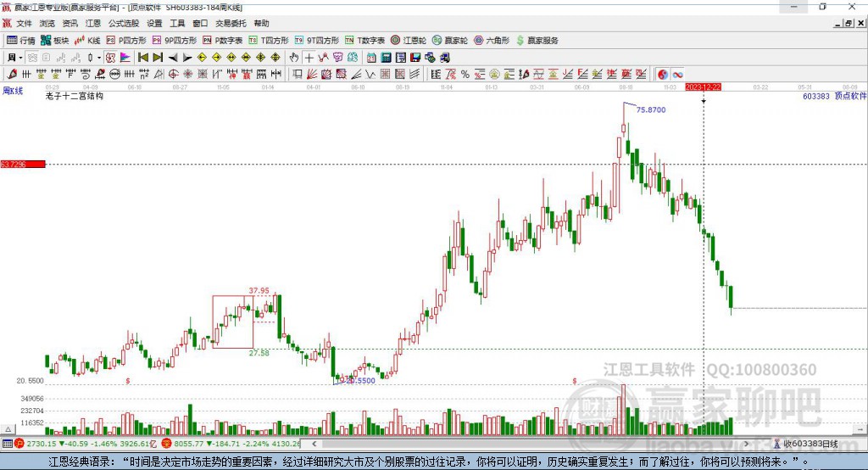Open the T四方形 tool
The height and width of the screenshot is (470, 868).
pyautogui.click(x=269, y=41)
